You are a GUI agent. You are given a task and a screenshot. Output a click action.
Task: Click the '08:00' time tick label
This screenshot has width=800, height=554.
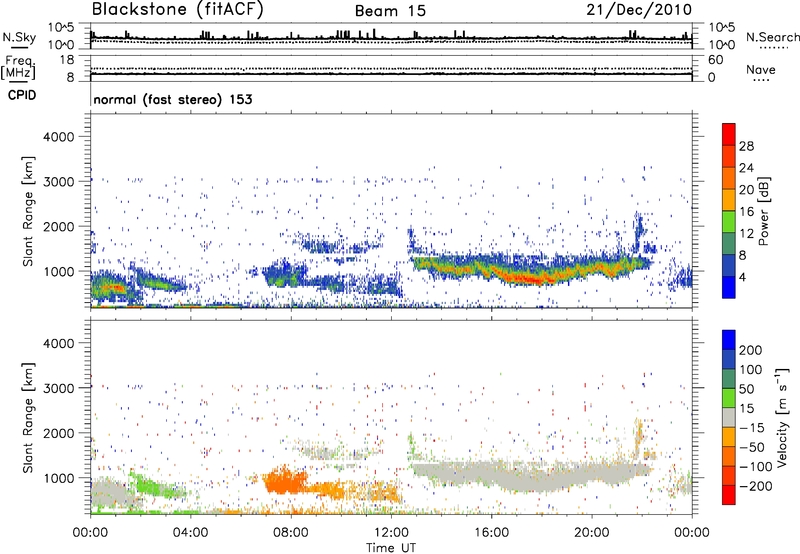click(291, 533)
